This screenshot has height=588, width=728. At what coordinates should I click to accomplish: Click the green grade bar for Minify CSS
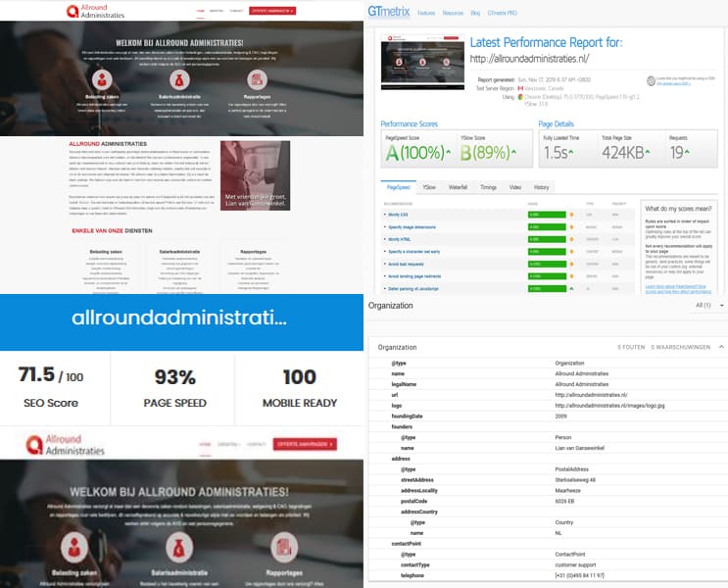pyautogui.click(x=547, y=215)
